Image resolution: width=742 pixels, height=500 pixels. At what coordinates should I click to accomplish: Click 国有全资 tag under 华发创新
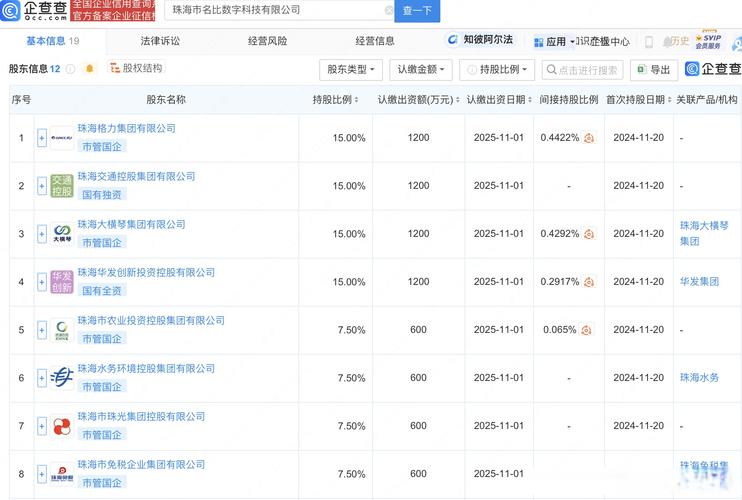[x=102, y=290]
